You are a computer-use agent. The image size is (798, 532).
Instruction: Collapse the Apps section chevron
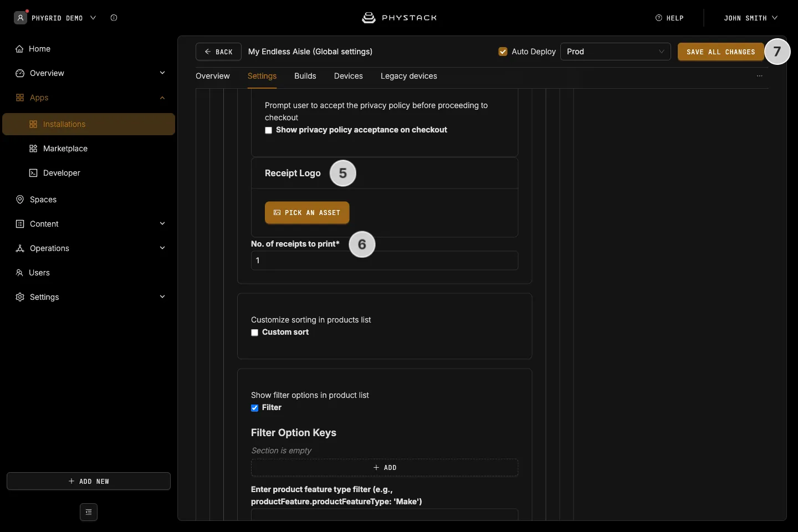tap(162, 98)
